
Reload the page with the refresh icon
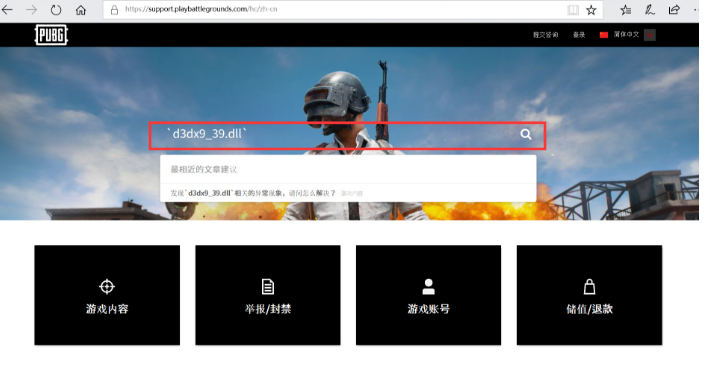pyautogui.click(x=56, y=9)
